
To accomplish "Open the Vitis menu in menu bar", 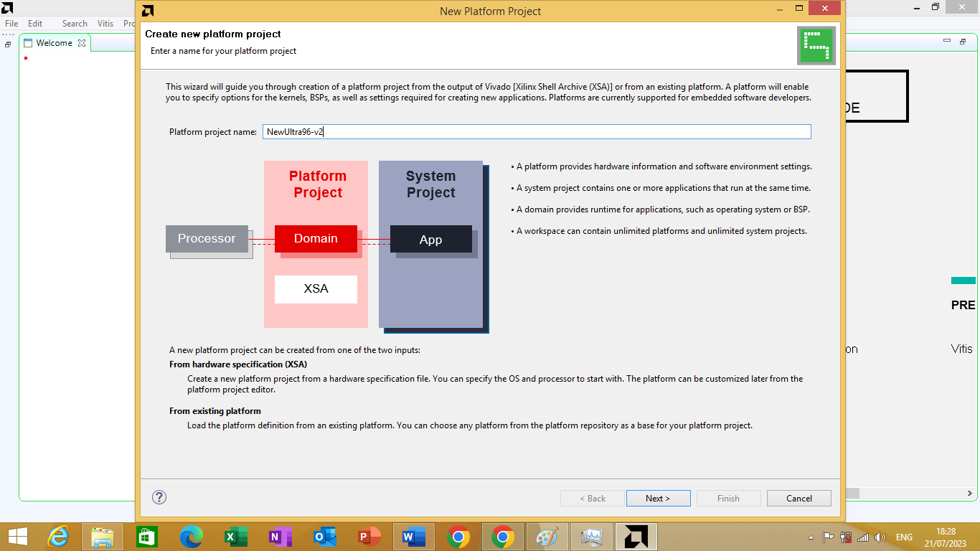I will [105, 24].
